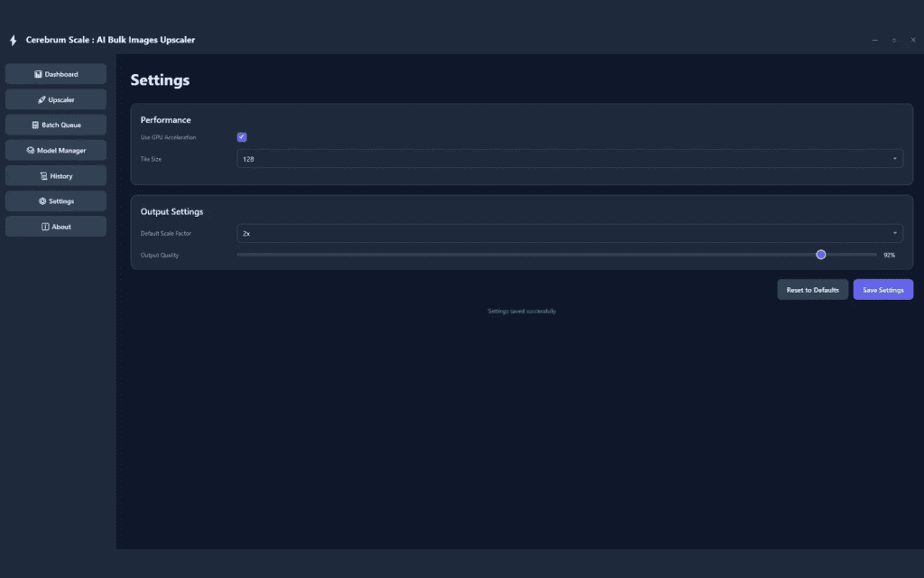Click the 92% quality value
The height and width of the screenshot is (578, 924).
point(889,256)
